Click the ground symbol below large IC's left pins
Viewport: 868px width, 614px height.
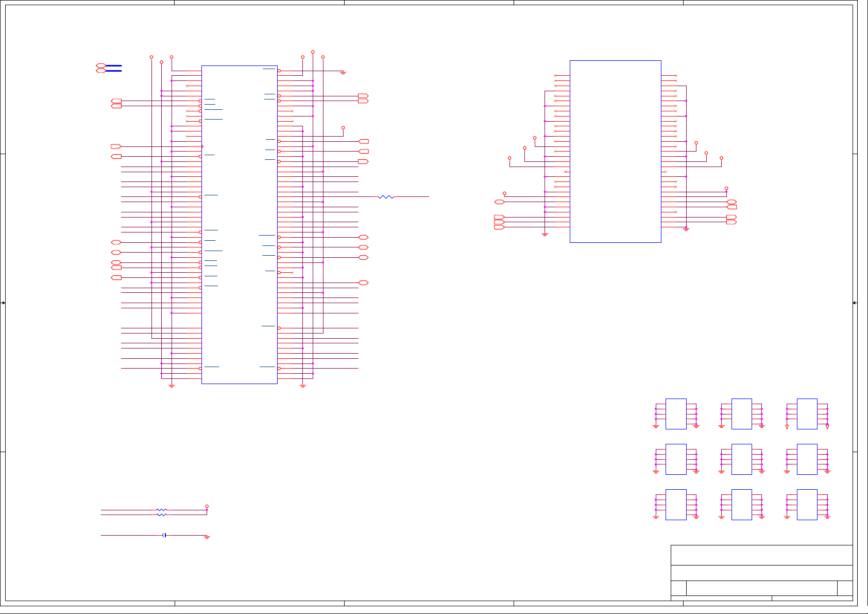tap(172, 386)
